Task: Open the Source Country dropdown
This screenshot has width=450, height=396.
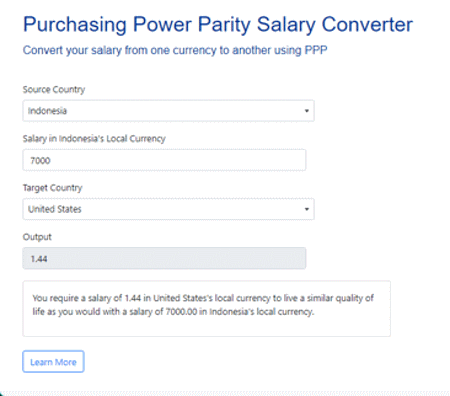Action: point(168,111)
